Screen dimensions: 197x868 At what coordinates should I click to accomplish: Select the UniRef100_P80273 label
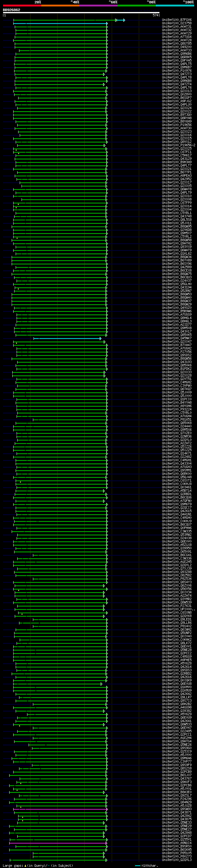coord(176,857)
